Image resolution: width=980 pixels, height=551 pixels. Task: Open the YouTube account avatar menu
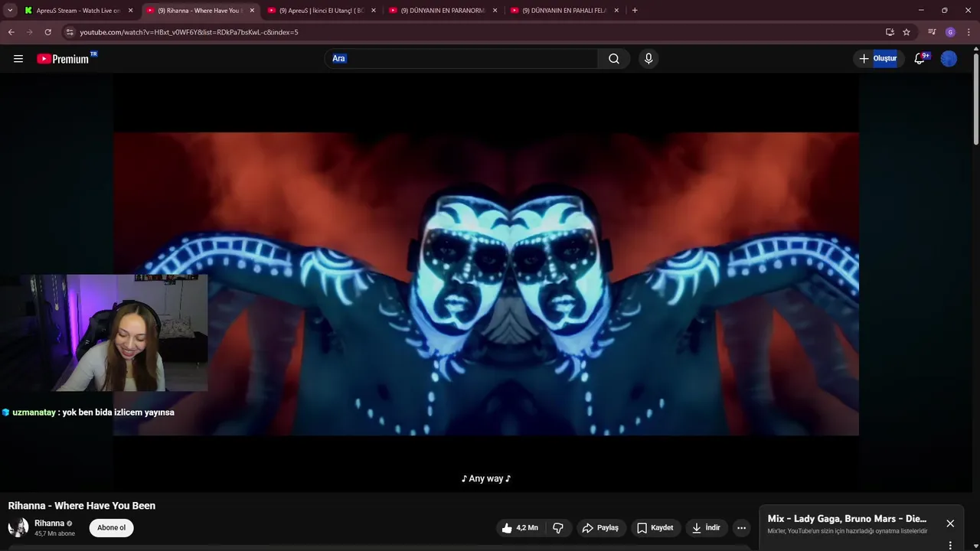(x=949, y=59)
